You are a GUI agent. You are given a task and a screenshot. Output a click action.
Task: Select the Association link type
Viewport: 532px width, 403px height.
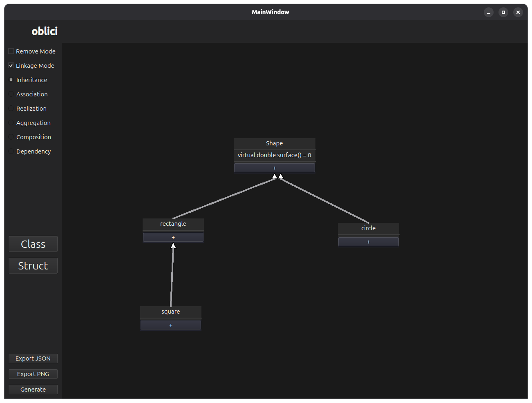coord(11,94)
